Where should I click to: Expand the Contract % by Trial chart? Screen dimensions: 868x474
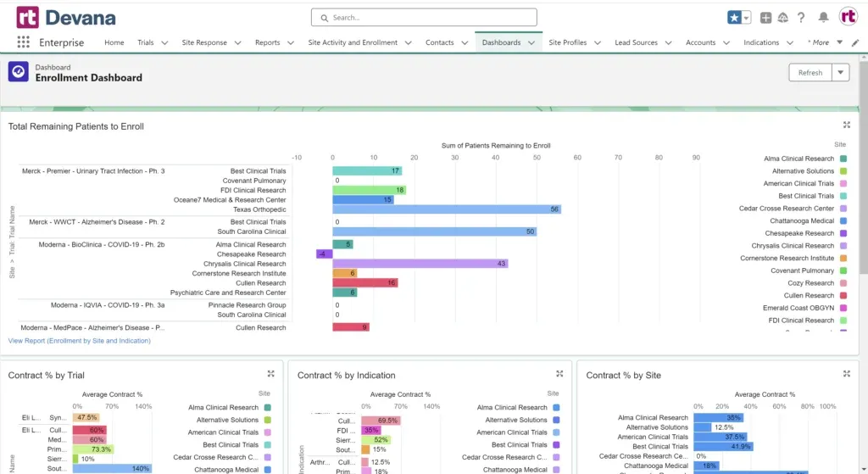pyautogui.click(x=270, y=374)
